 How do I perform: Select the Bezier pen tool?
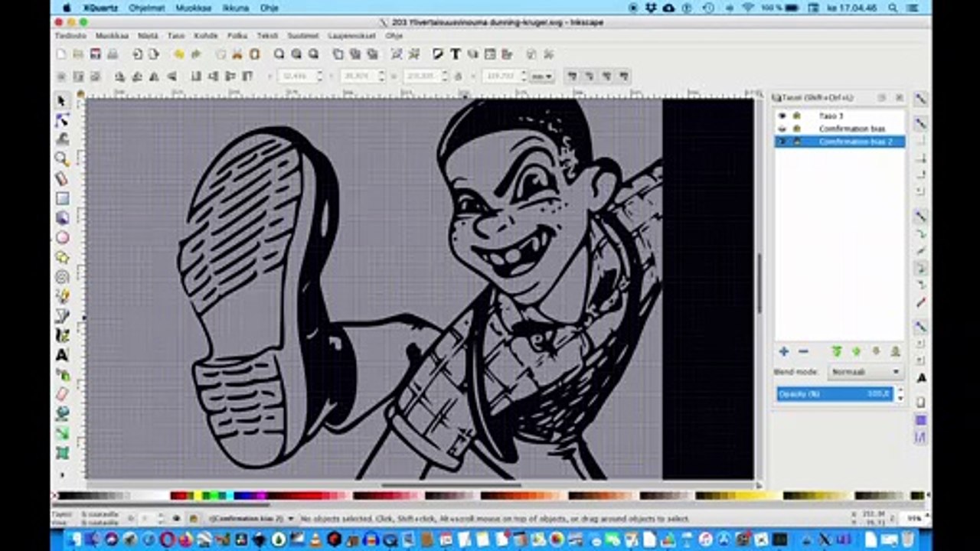coord(62,316)
